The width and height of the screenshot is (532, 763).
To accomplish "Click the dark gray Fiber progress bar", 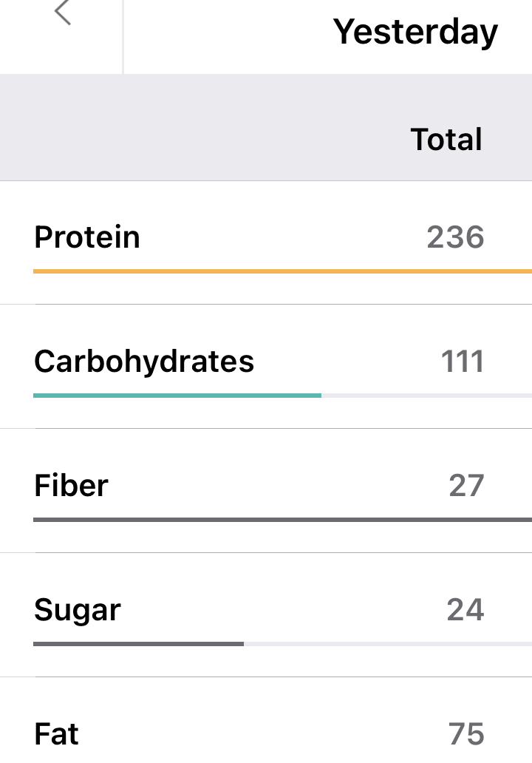I will pyautogui.click(x=281, y=520).
